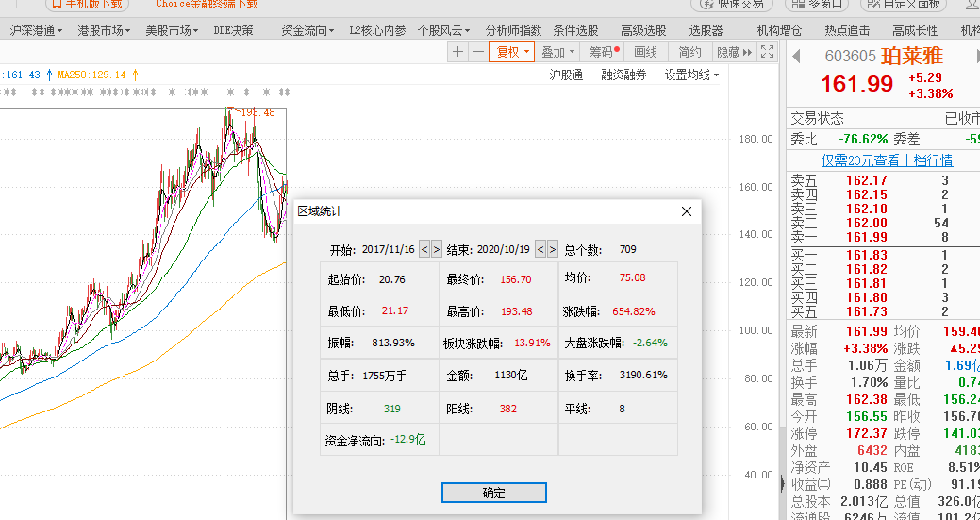Click 仅需20元查看十档行情 link

[x=887, y=160]
